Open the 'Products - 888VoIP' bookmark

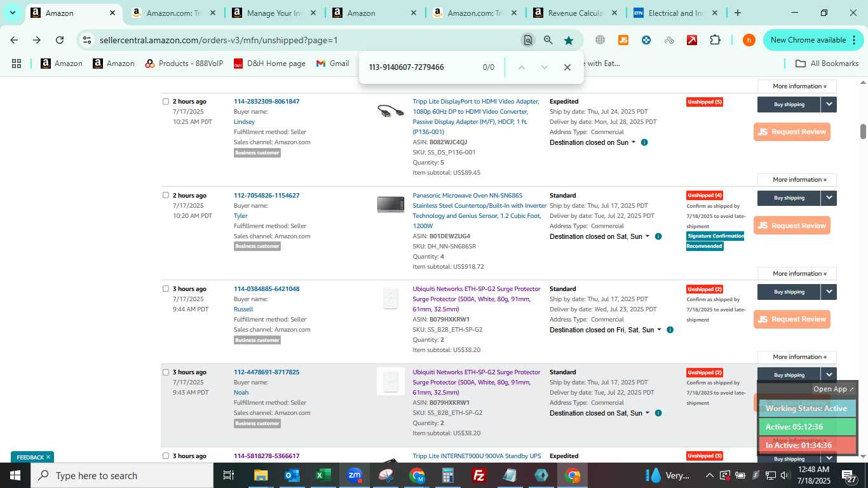coord(184,64)
